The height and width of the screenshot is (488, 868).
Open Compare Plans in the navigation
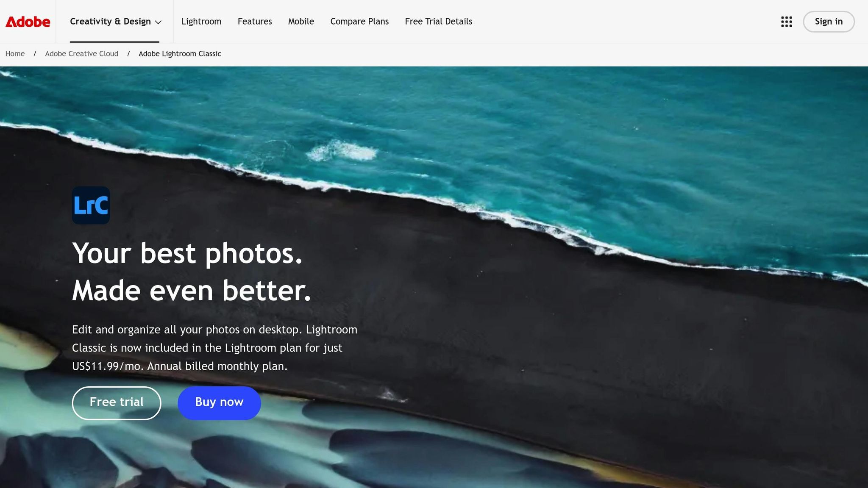(x=359, y=22)
